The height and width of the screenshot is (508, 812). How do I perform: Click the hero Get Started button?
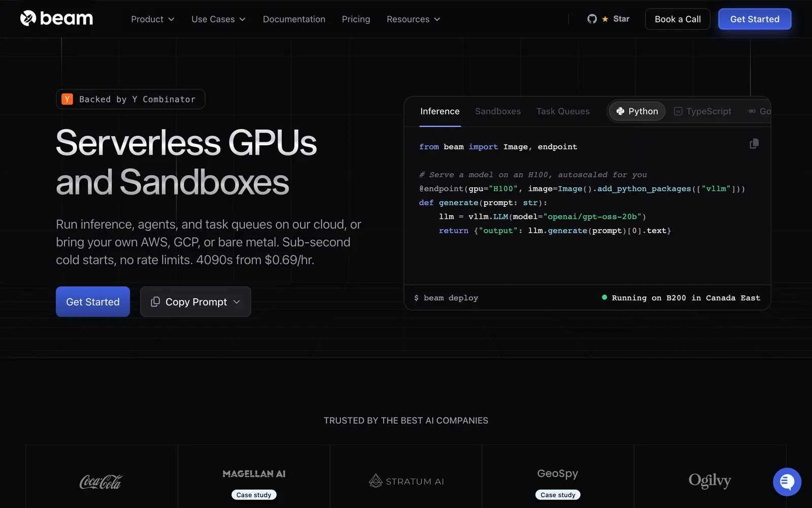[93, 302]
